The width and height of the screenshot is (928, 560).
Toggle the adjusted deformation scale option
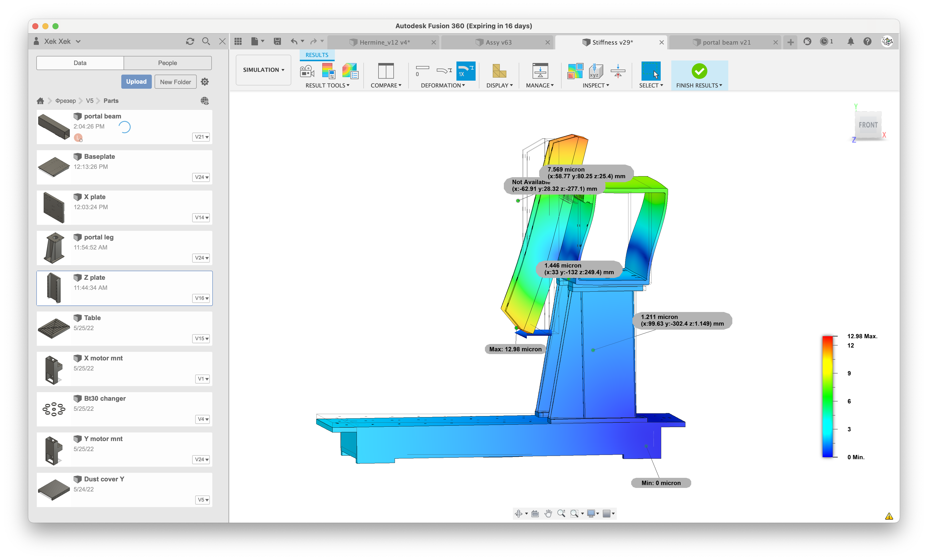tap(444, 71)
